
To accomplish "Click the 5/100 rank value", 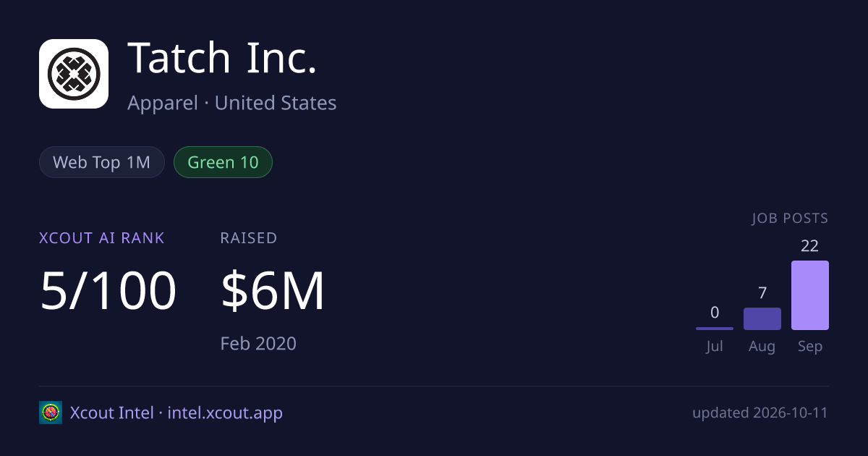I will (108, 291).
